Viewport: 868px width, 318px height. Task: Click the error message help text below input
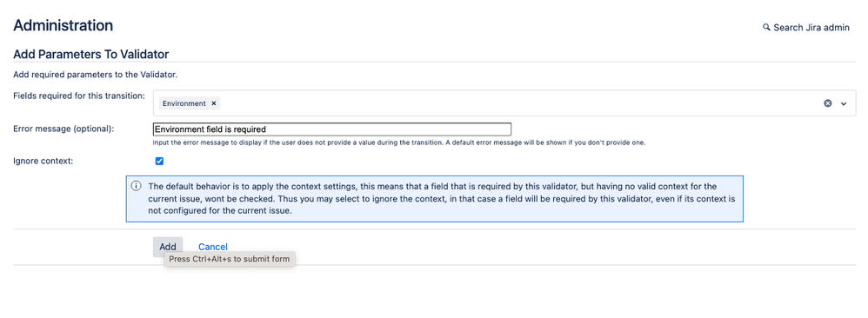(x=399, y=142)
